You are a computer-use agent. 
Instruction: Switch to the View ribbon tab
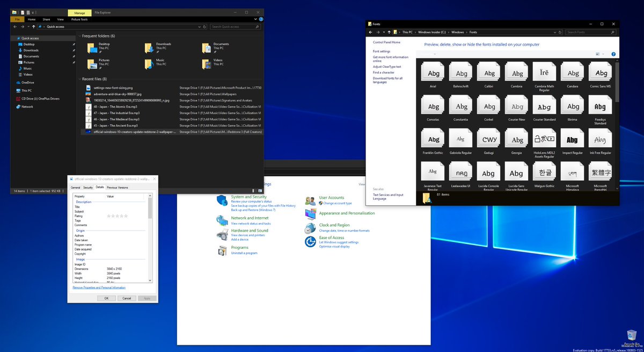point(60,19)
